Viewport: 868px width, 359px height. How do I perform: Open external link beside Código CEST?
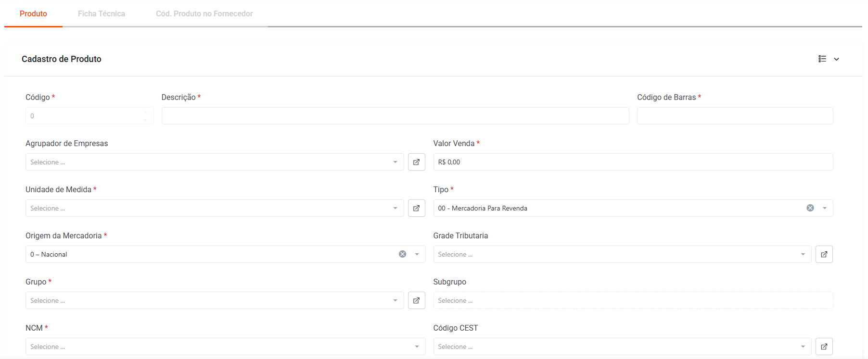pyautogui.click(x=824, y=347)
